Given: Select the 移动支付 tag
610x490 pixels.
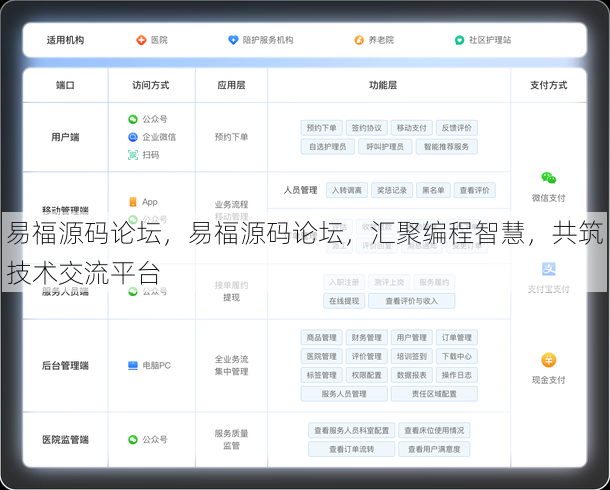Looking at the screenshot, I should click(412, 128).
